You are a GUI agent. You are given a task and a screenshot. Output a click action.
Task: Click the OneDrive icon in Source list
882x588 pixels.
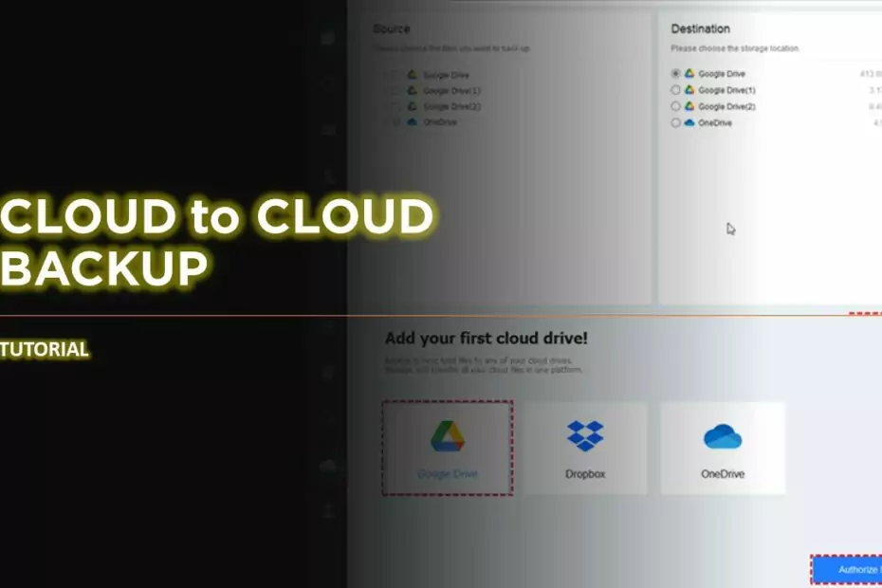pos(413,122)
